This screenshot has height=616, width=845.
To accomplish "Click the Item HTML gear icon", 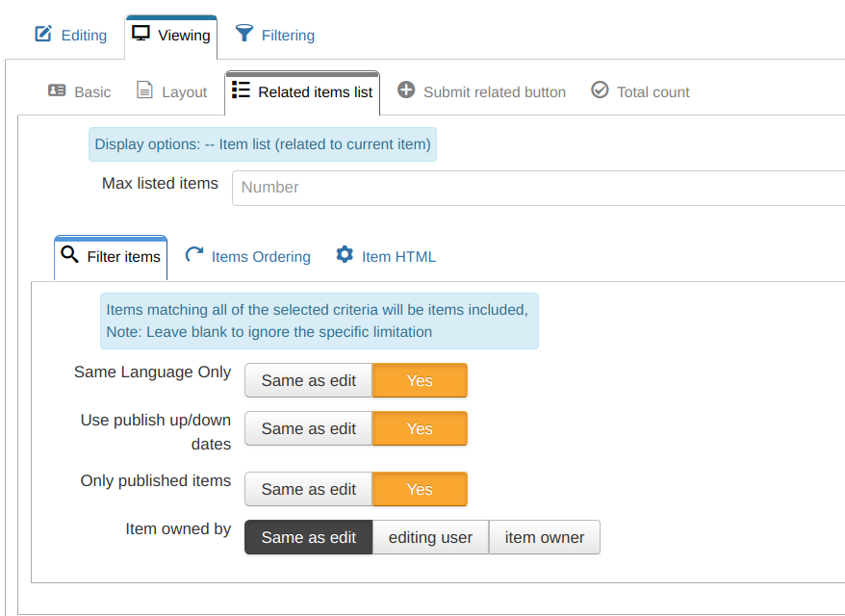I will [345, 254].
